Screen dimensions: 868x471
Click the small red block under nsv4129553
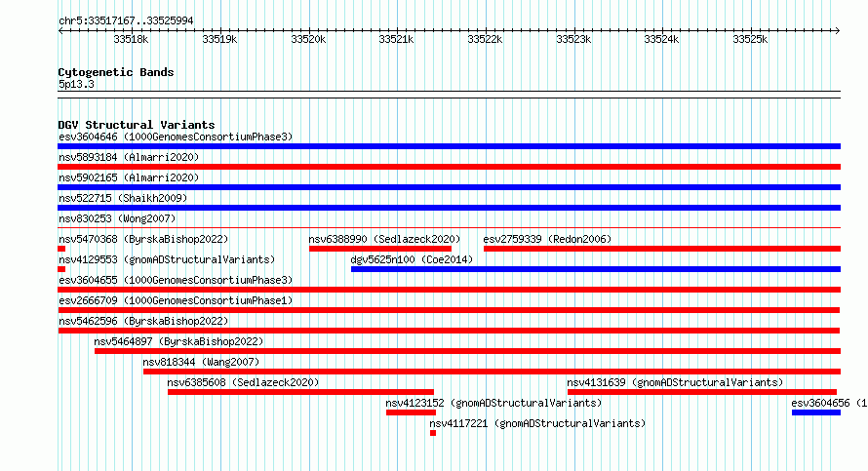(61, 269)
